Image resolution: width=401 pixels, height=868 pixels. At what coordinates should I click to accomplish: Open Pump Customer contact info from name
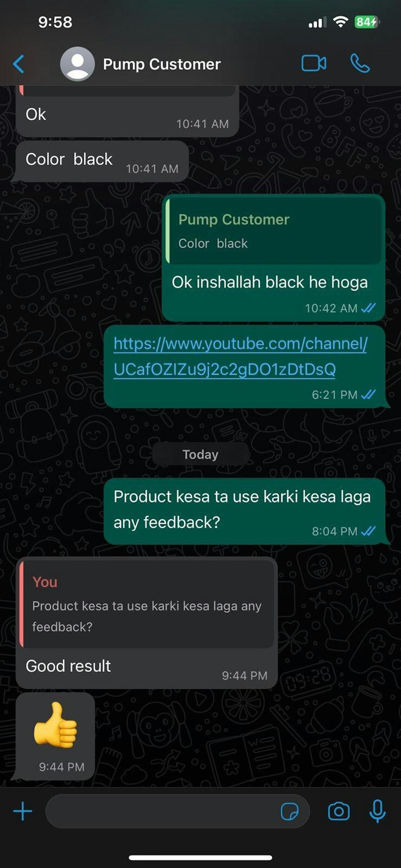pyautogui.click(x=162, y=64)
